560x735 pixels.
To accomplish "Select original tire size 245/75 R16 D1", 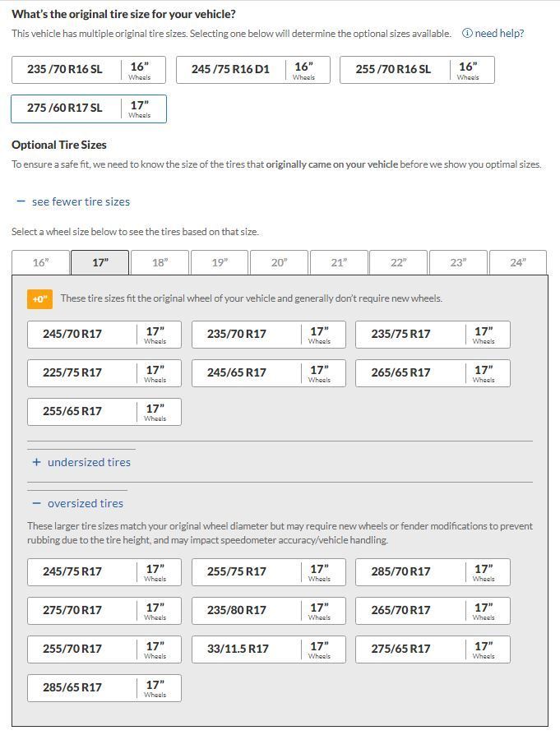I will pos(252,70).
